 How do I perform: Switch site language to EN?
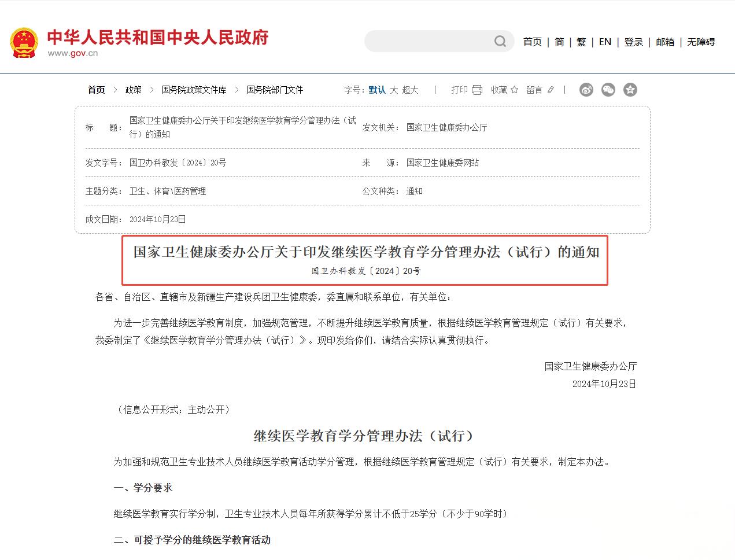point(605,42)
